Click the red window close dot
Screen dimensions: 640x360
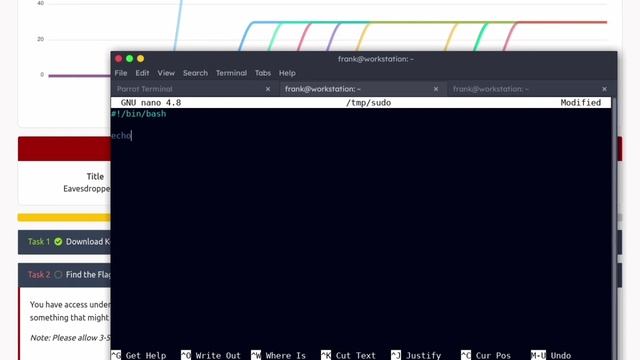point(118,59)
